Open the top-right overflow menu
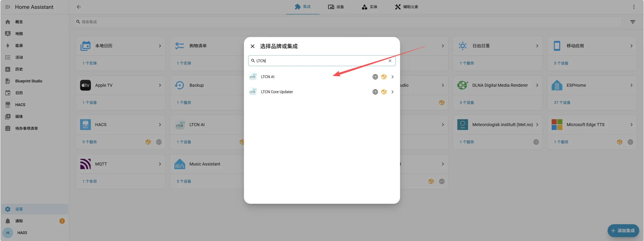 click(634, 7)
